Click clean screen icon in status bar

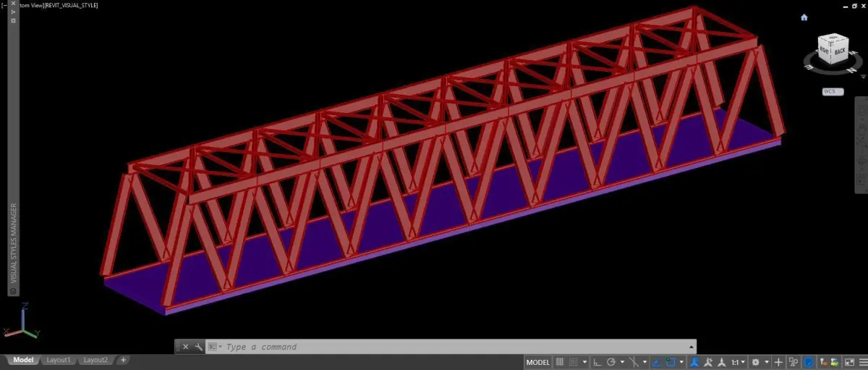(x=849, y=362)
